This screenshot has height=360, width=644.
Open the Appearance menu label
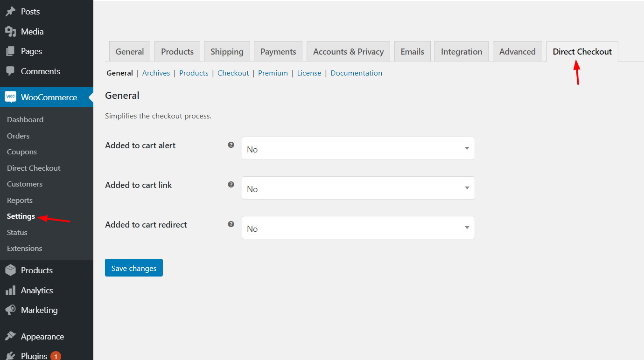[42, 337]
